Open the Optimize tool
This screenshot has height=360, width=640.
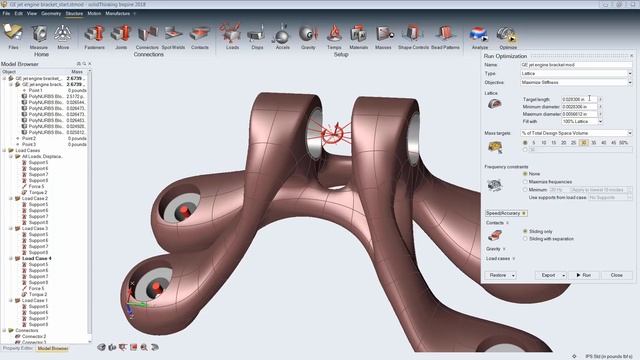[507, 35]
